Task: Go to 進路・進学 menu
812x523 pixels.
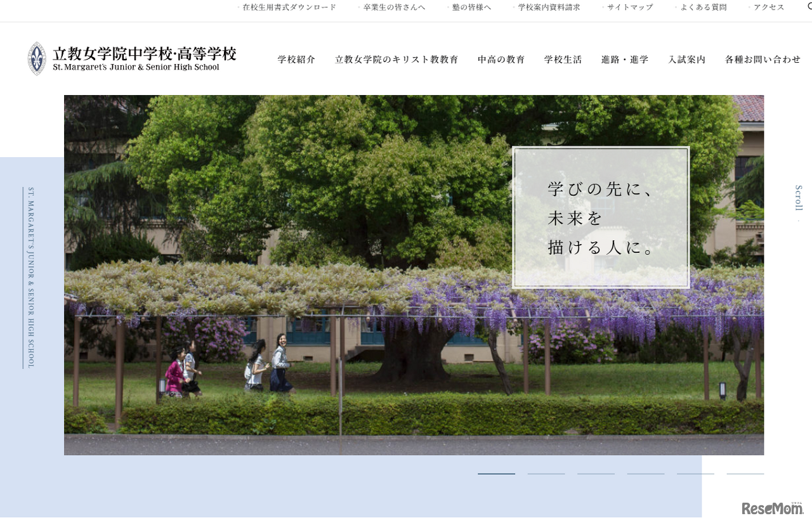Action: pos(625,60)
